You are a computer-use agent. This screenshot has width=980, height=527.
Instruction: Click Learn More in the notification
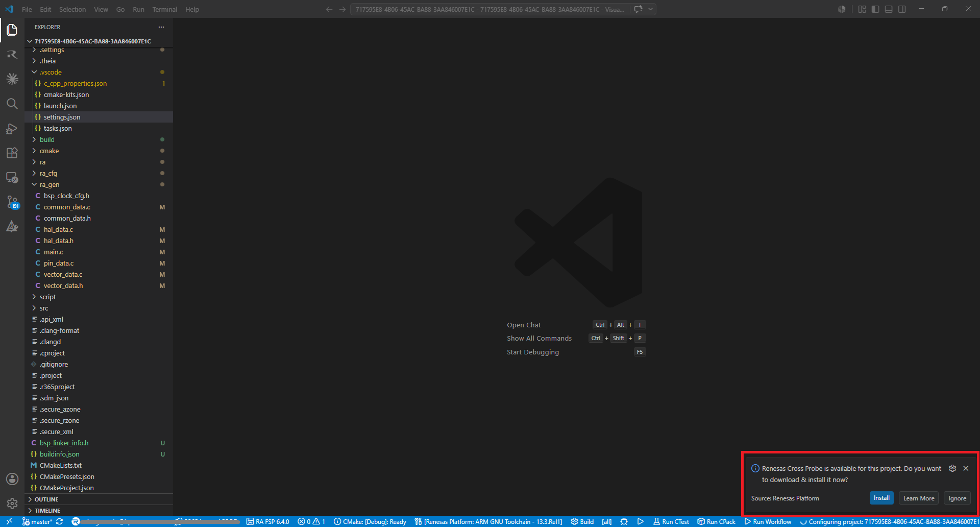click(x=919, y=498)
